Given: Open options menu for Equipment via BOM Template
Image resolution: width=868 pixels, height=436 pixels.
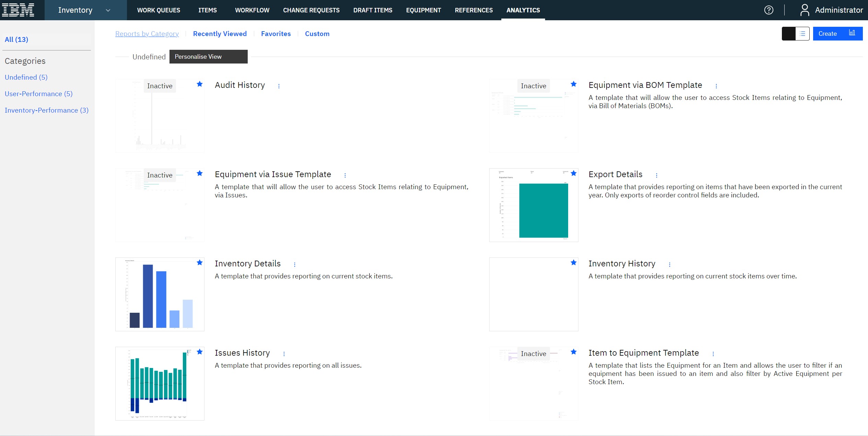Looking at the screenshot, I should pos(716,86).
